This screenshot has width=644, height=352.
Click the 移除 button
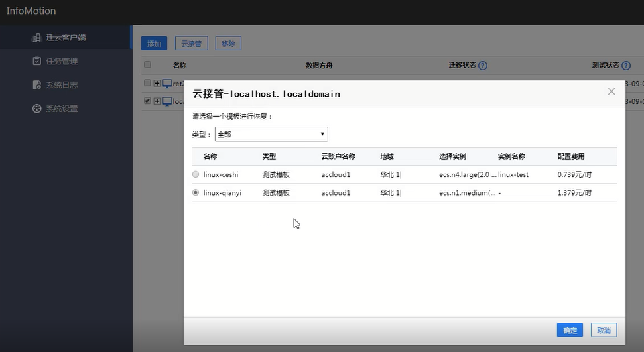click(228, 44)
